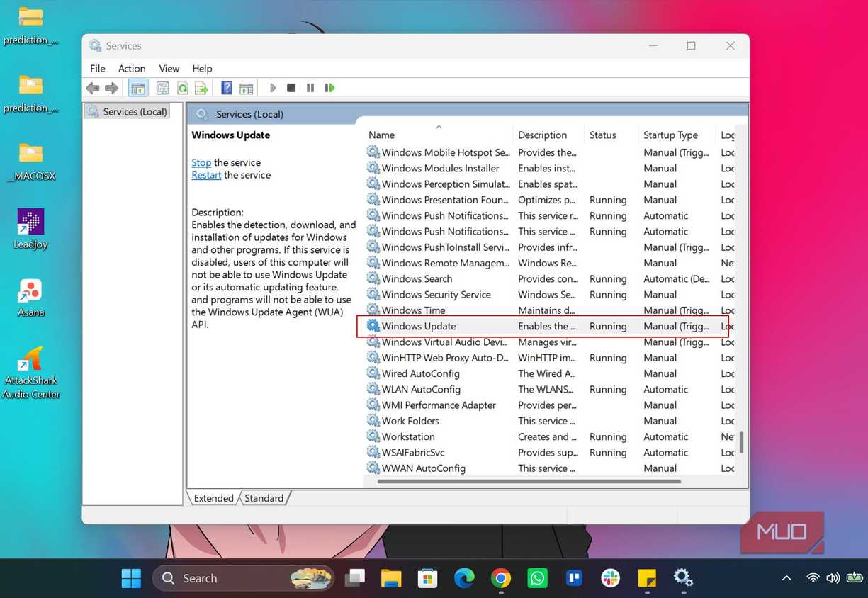This screenshot has width=868, height=598.
Task: Open Help using the blue question-mark icon
Action: [x=227, y=88]
